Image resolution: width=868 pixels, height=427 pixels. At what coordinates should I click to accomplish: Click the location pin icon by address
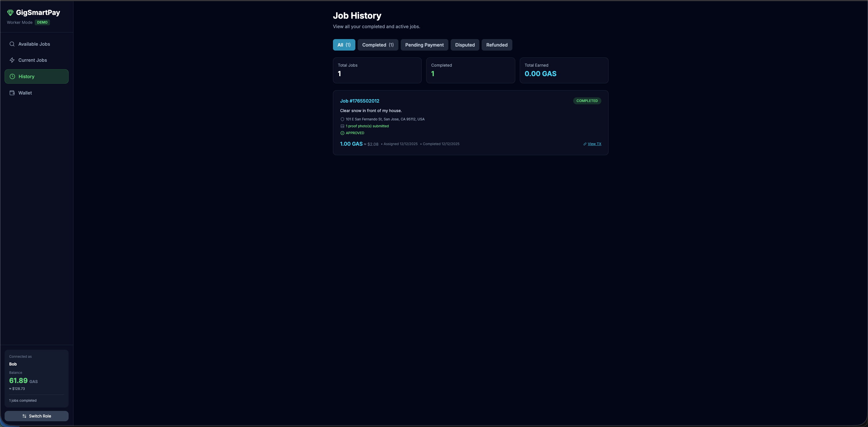click(342, 120)
